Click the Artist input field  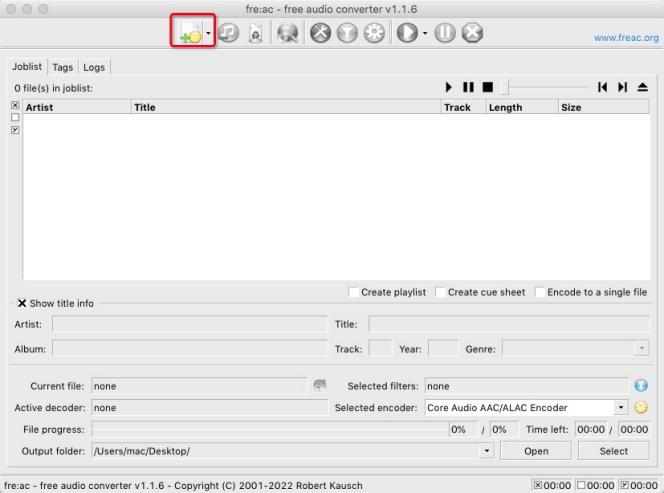pyautogui.click(x=190, y=324)
